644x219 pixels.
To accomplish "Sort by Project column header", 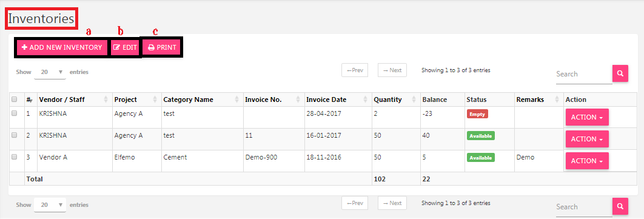I will click(x=137, y=100).
